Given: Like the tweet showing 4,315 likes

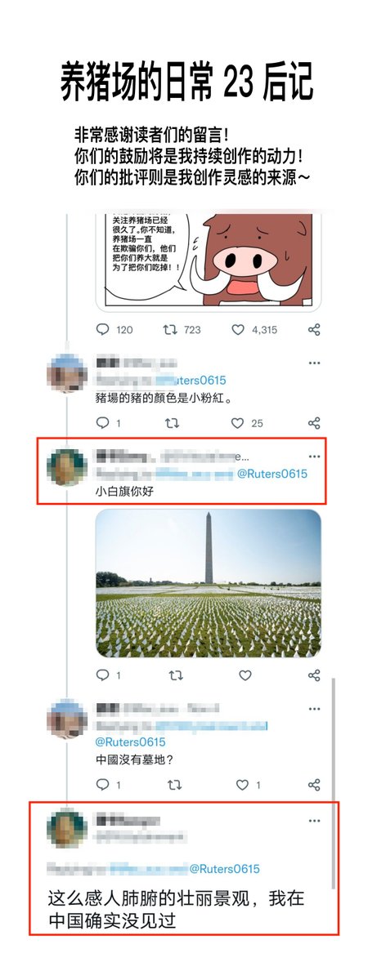Looking at the screenshot, I should click(238, 330).
